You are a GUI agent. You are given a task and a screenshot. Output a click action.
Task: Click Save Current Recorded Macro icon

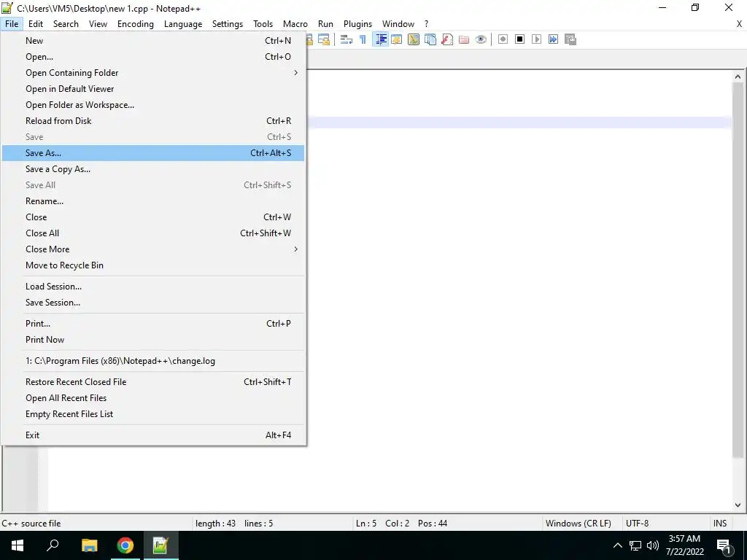point(570,39)
